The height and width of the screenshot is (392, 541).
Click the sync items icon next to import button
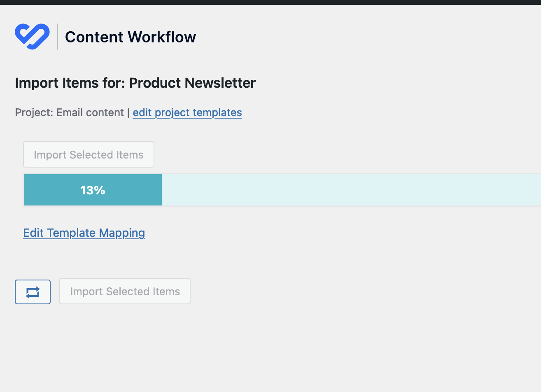tap(33, 292)
